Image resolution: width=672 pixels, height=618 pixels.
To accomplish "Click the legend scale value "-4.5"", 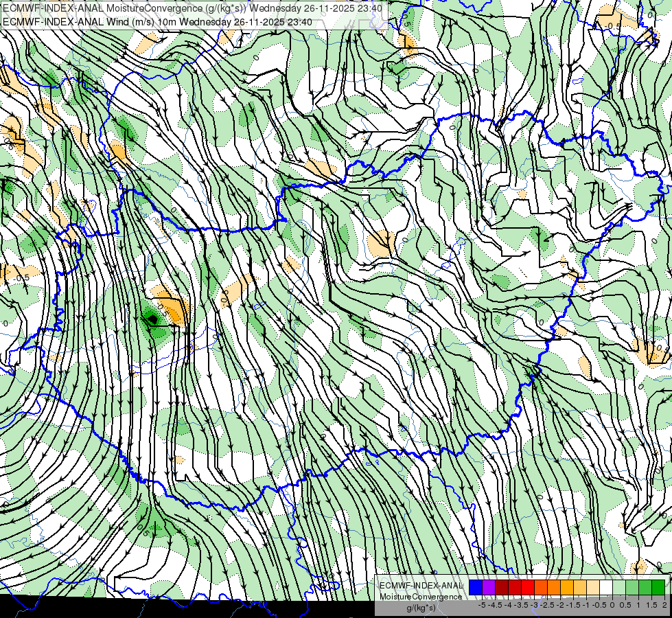I will (496, 605).
